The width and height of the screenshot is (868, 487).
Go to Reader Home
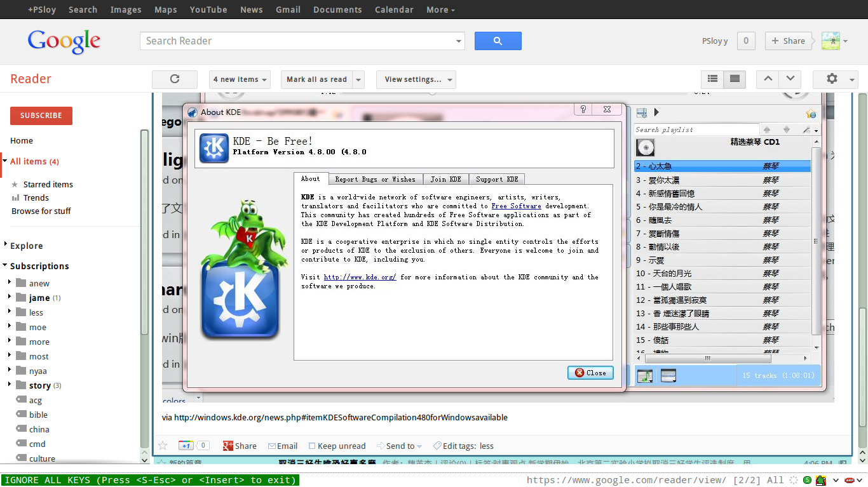tap(22, 140)
